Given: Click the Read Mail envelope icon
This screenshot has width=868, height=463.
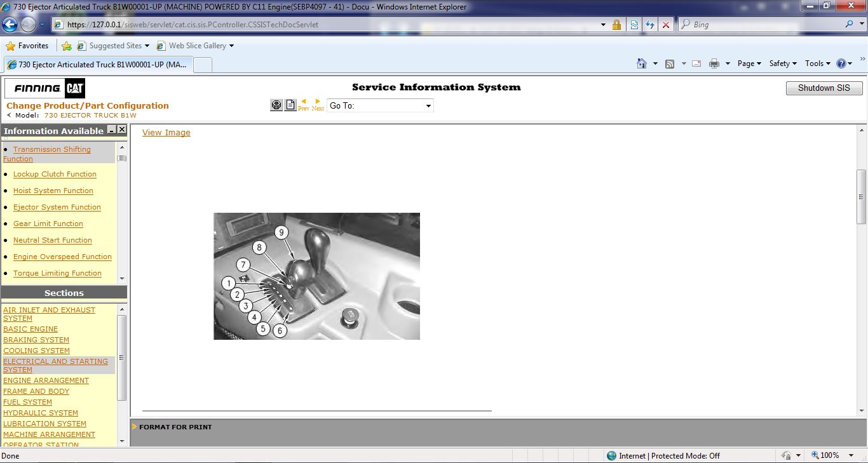Looking at the screenshot, I should tap(696, 64).
